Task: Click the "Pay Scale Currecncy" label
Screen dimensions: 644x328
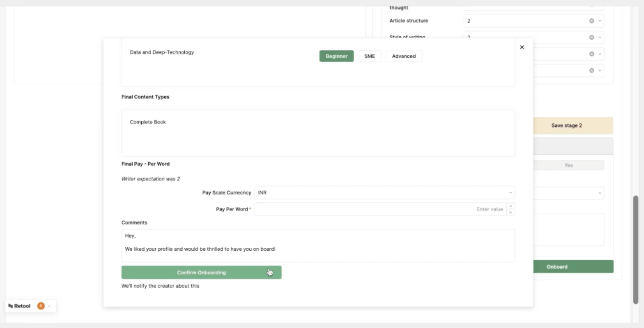Action: click(226, 193)
